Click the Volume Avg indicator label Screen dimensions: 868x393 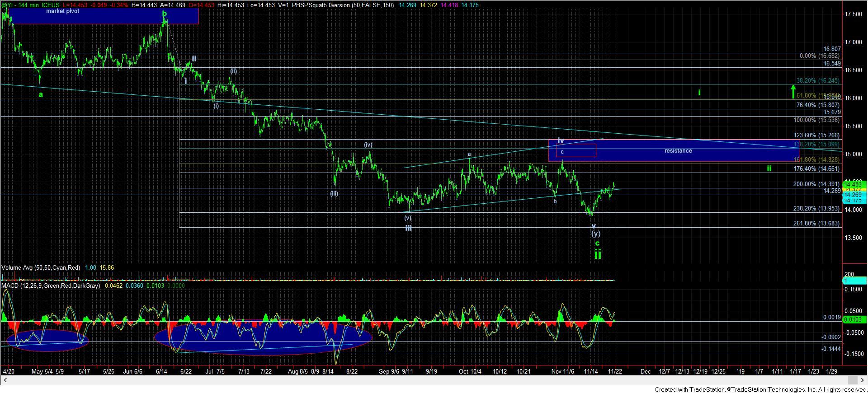pos(41,268)
